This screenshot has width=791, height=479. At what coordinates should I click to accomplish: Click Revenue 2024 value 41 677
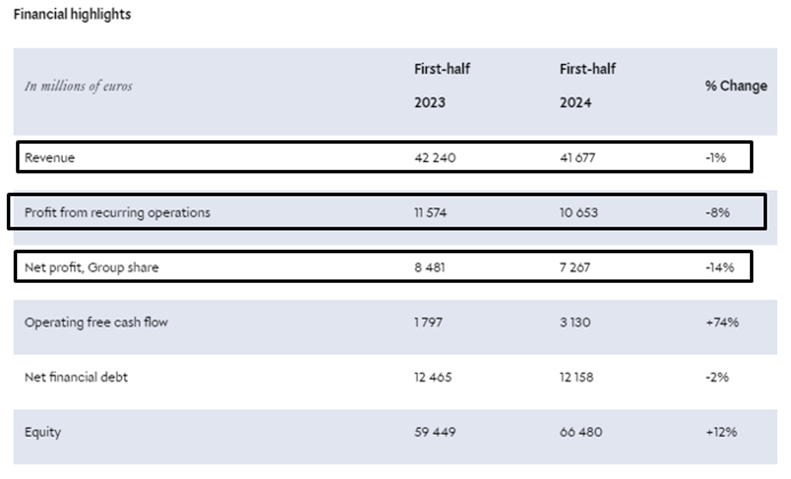pos(578,158)
